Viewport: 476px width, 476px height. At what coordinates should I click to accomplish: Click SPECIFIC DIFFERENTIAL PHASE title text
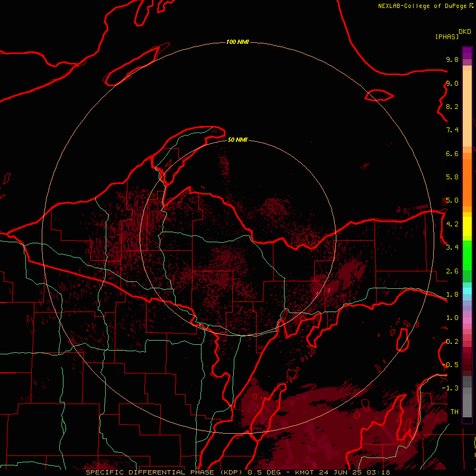coord(150,472)
